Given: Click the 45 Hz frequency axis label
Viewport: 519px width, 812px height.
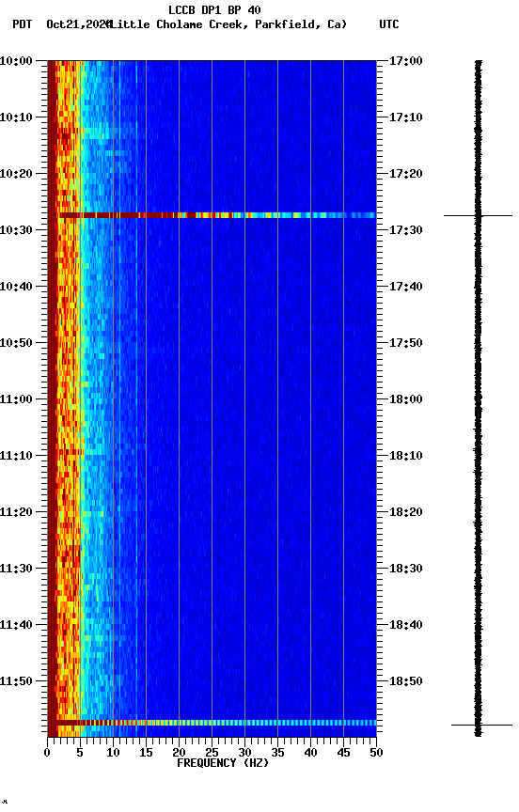Looking at the screenshot, I should pyautogui.click(x=343, y=753).
